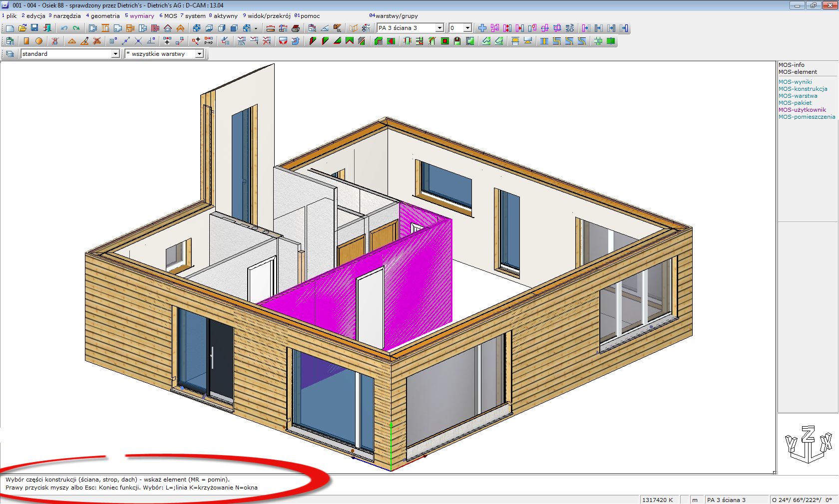This screenshot has width=839, height=504.
Task: Click the green square with red center icon
Action: point(445,41)
